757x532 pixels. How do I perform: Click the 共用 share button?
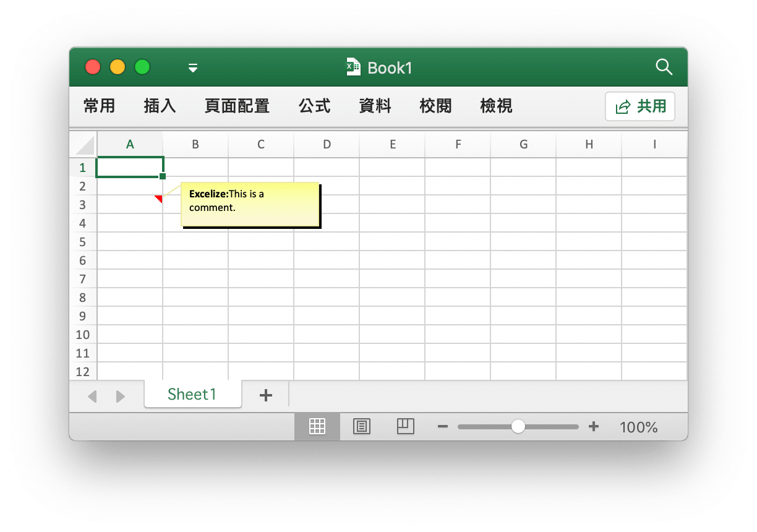[640, 106]
